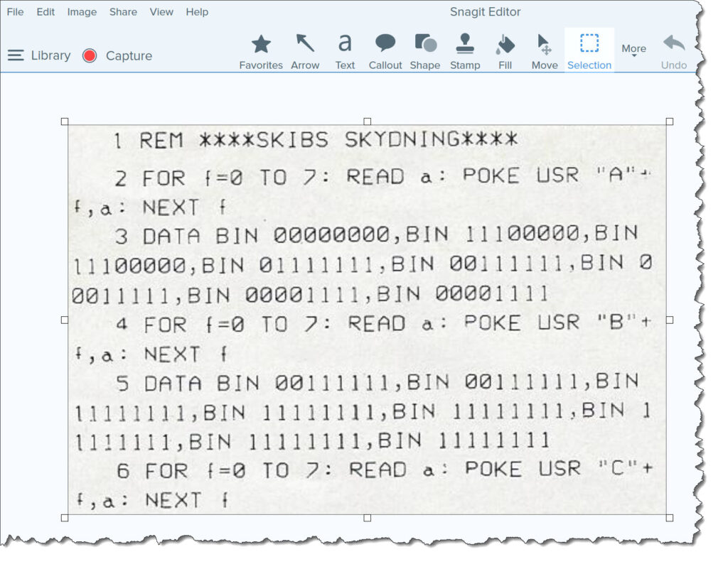This screenshot has width=728, height=569.
Task: Open the Help menu
Action: click(x=197, y=12)
